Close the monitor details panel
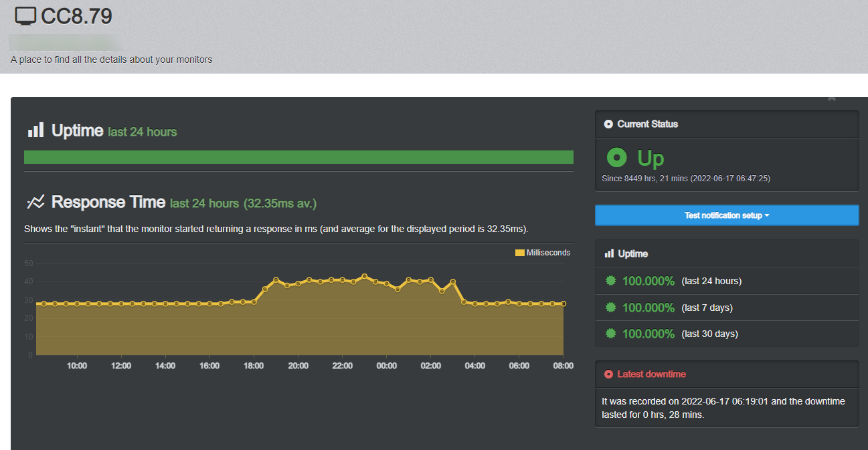The height and width of the screenshot is (450, 868). pos(832,99)
